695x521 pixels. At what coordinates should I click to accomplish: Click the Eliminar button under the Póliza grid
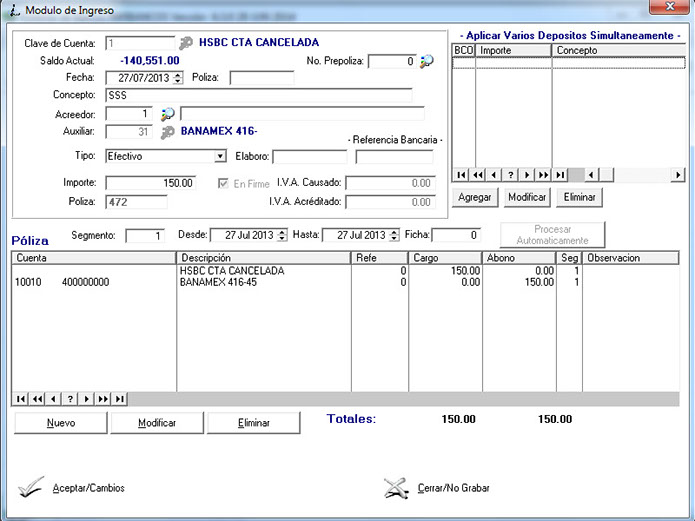254,423
